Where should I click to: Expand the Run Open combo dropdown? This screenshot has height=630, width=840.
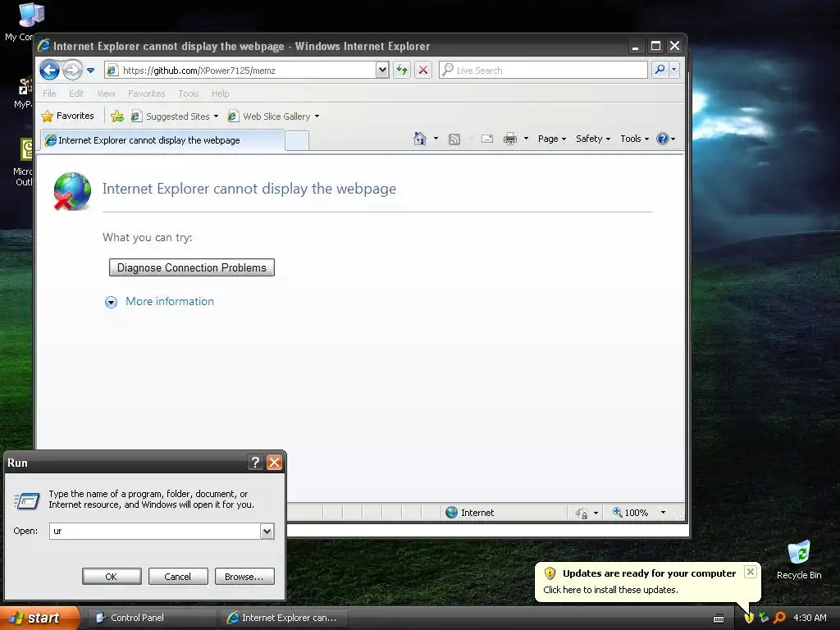click(267, 532)
